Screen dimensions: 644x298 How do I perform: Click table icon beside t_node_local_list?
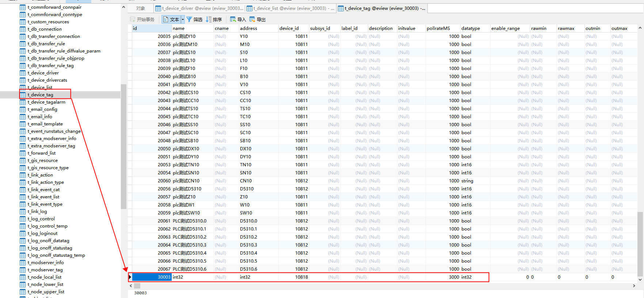pyautogui.click(x=23, y=277)
